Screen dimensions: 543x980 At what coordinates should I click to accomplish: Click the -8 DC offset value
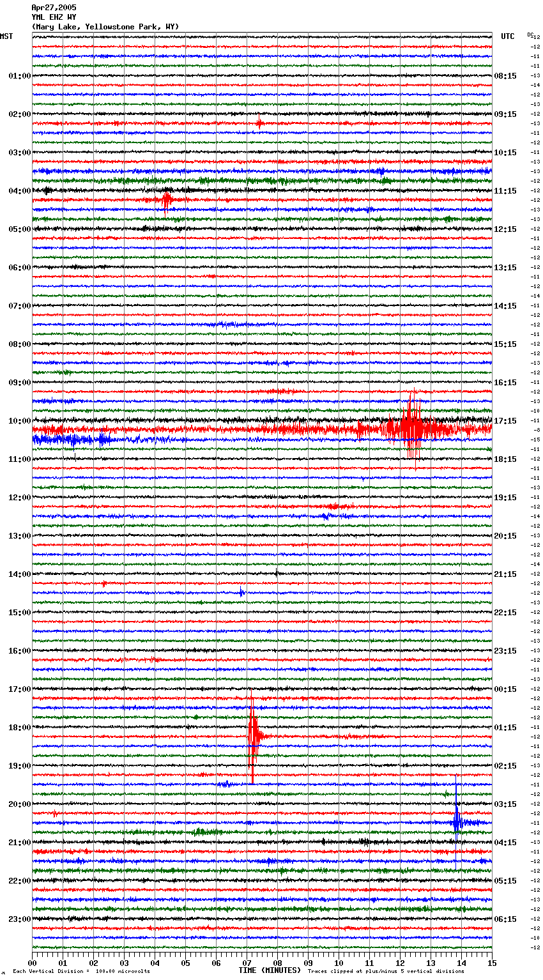click(x=537, y=431)
